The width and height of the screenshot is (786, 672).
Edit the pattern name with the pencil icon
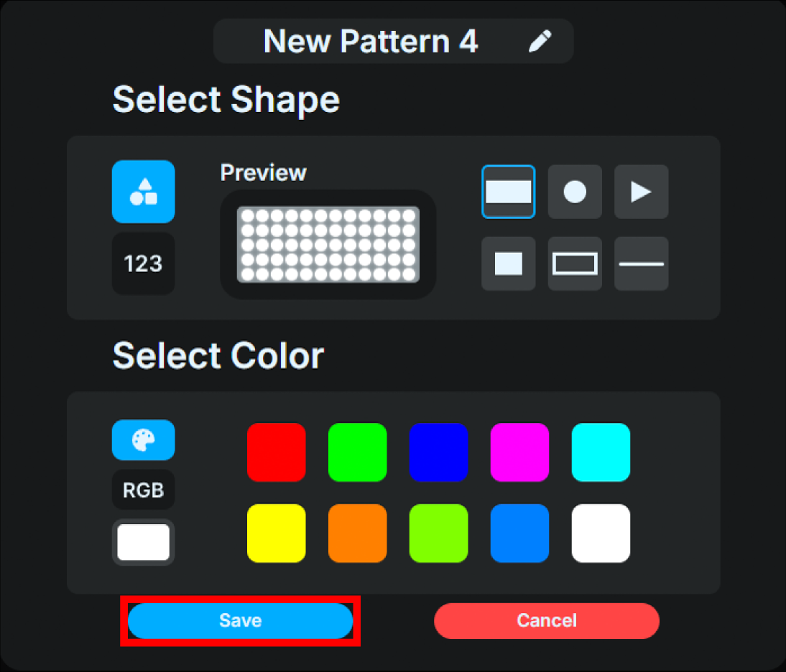[540, 41]
